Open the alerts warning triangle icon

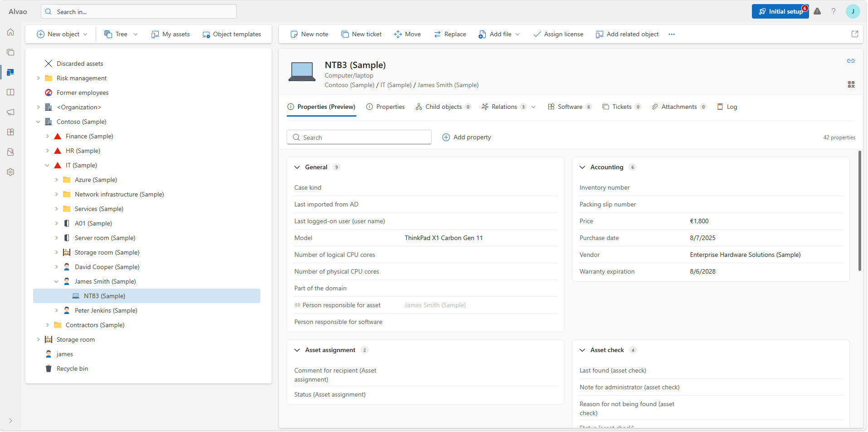click(817, 11)
